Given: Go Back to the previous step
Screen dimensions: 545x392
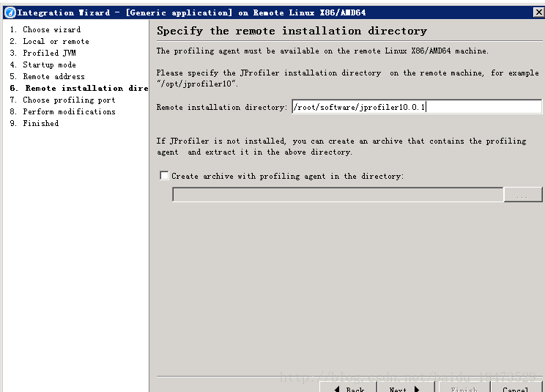Looking at the screenshot, I should pos(348,387).
